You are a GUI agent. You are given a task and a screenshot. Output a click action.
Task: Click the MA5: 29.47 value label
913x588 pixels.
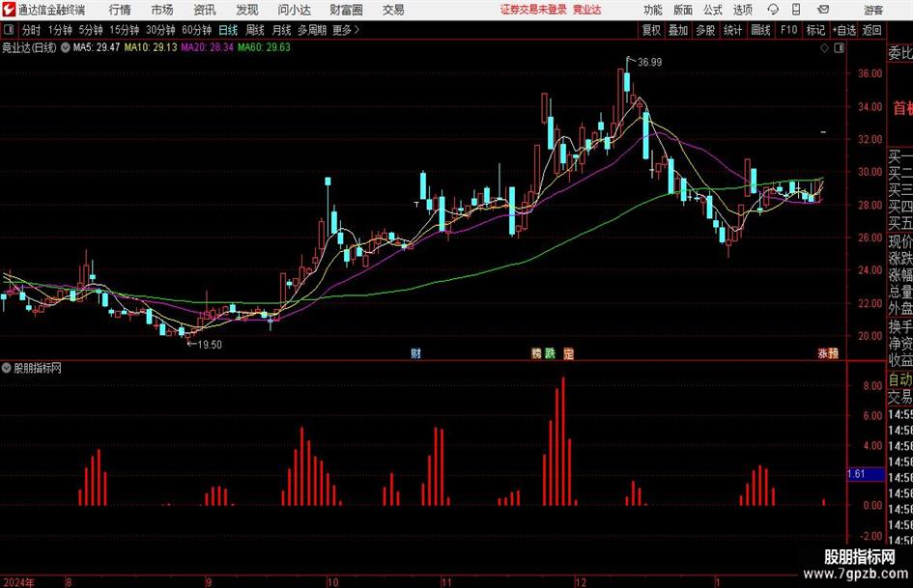pos(96,47)
